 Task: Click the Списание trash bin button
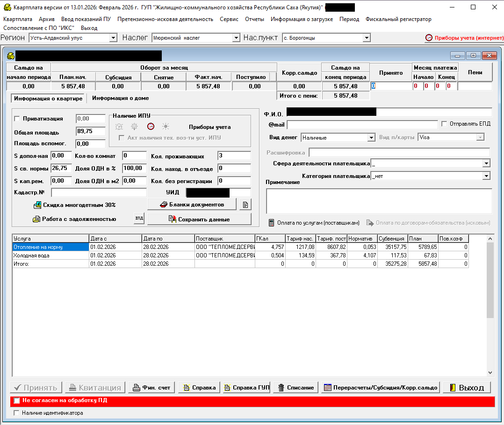295,387
